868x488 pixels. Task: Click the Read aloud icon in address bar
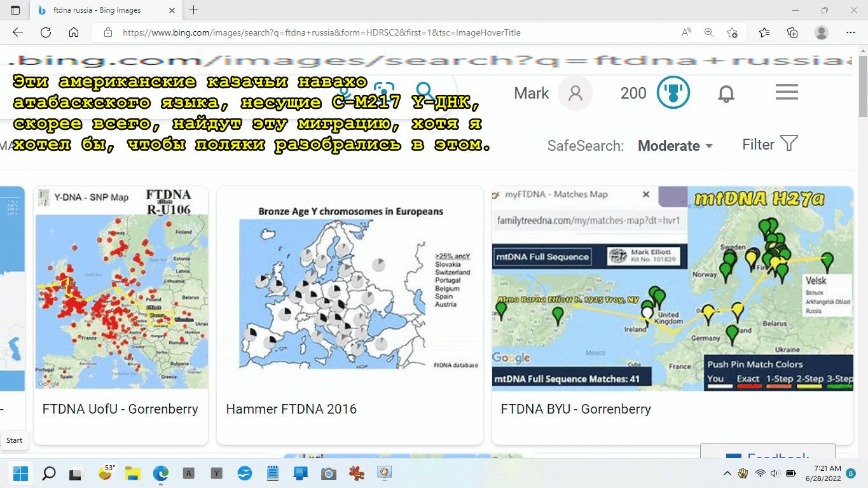686,32
